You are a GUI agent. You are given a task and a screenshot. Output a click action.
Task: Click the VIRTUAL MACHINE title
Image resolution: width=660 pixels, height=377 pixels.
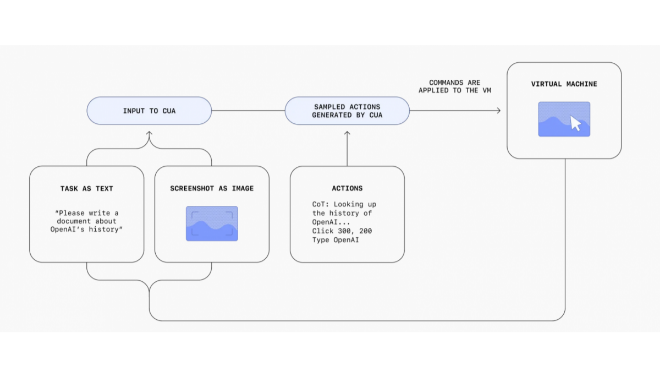coord(564,84)
